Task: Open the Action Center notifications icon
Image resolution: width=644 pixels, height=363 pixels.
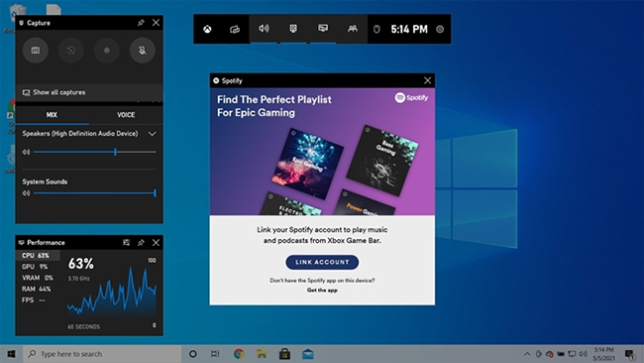Action: click(x=629, y=354)
